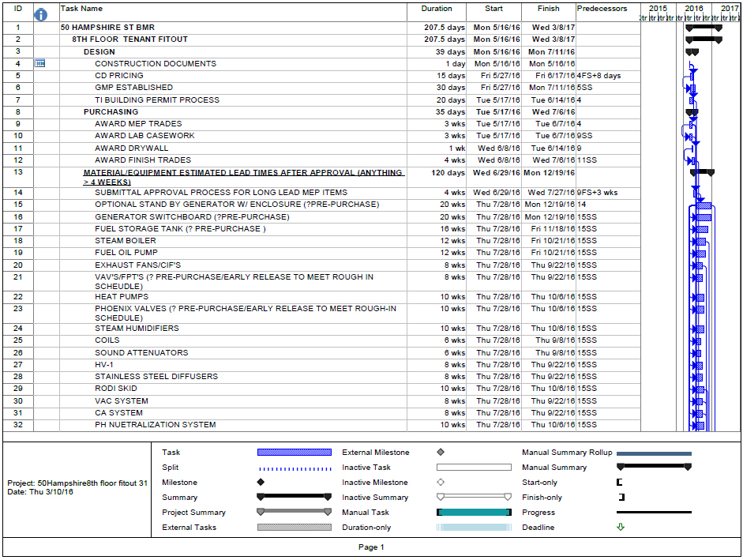
Task: Select the STEAM BOILER task row
Action: coord(125,241)
